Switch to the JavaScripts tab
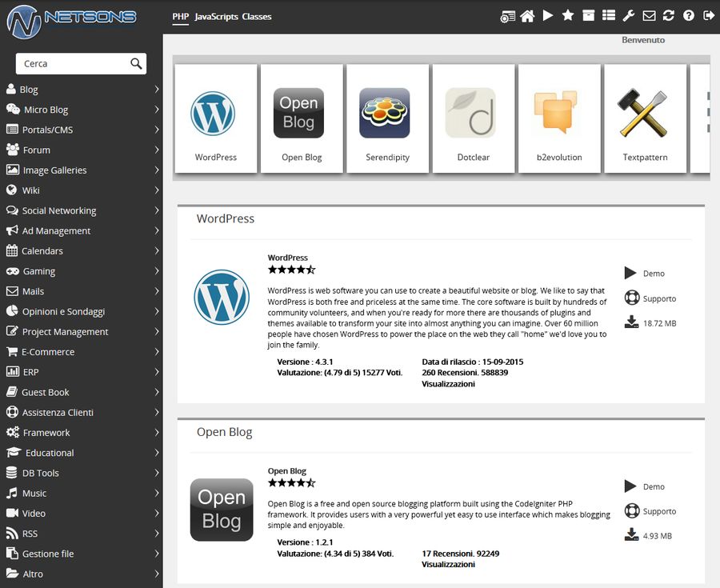This screenshot has width=720, height=588. point(216,17)
